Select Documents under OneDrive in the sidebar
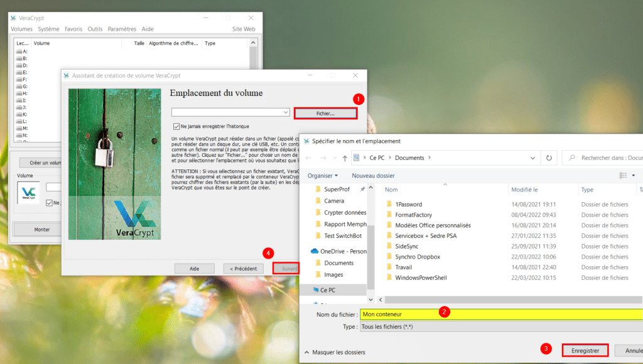 [x=338, y=263]
